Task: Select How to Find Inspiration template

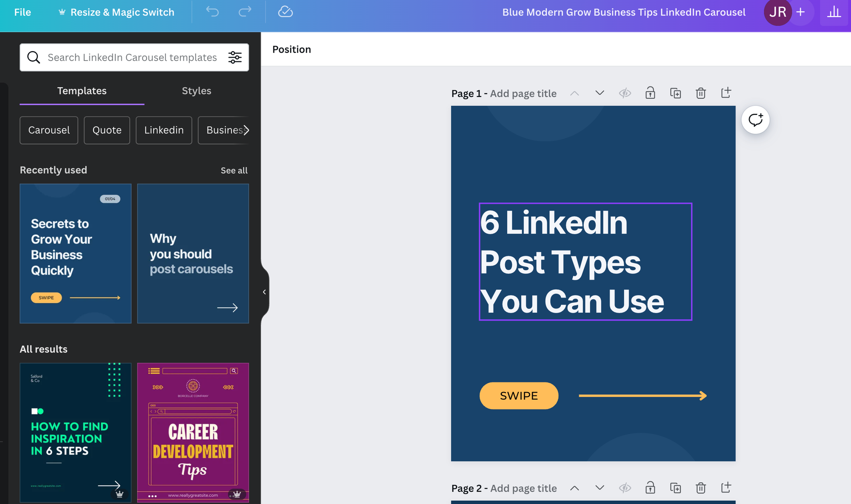Action: (76, 433)
